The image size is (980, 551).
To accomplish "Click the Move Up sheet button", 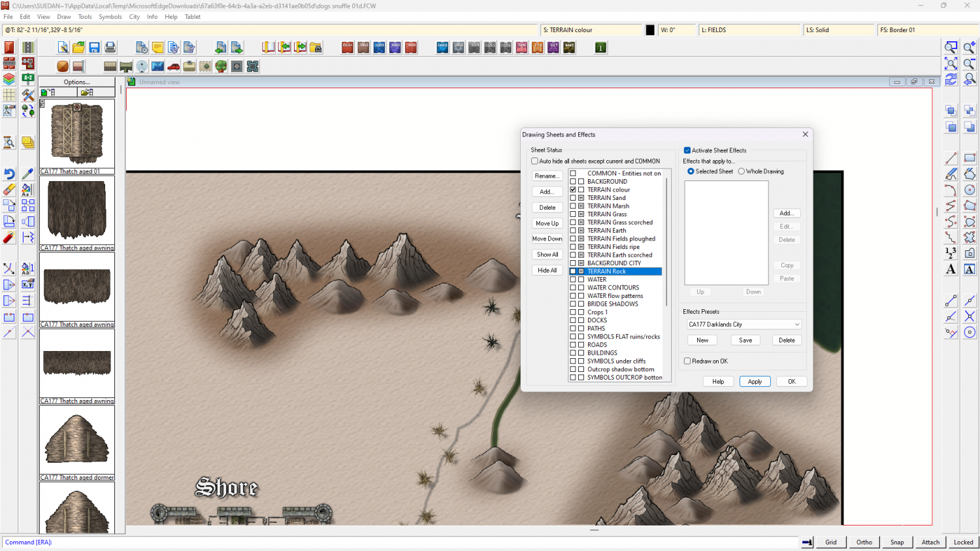I will [x=547, y=223].
